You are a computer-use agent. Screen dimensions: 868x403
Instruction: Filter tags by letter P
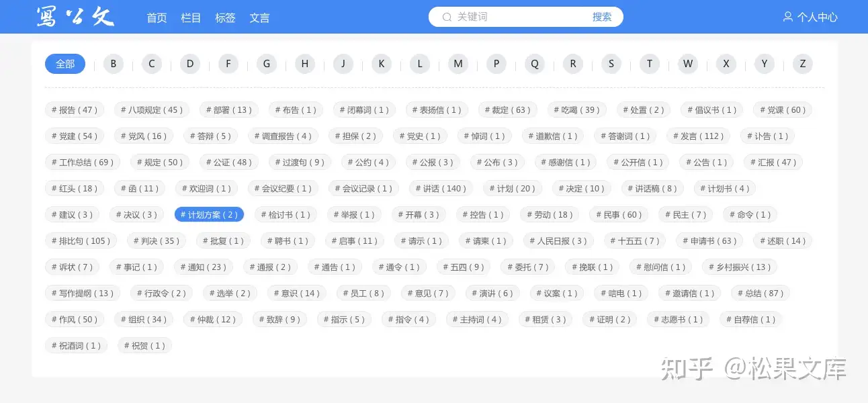(496, 64)
